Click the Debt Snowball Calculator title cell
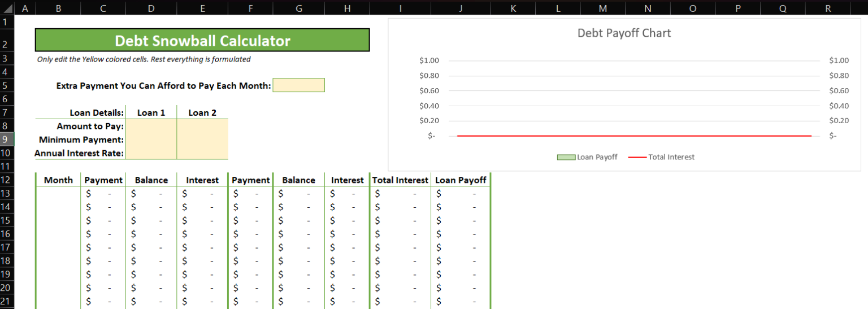868x309 pixels. 202,40
